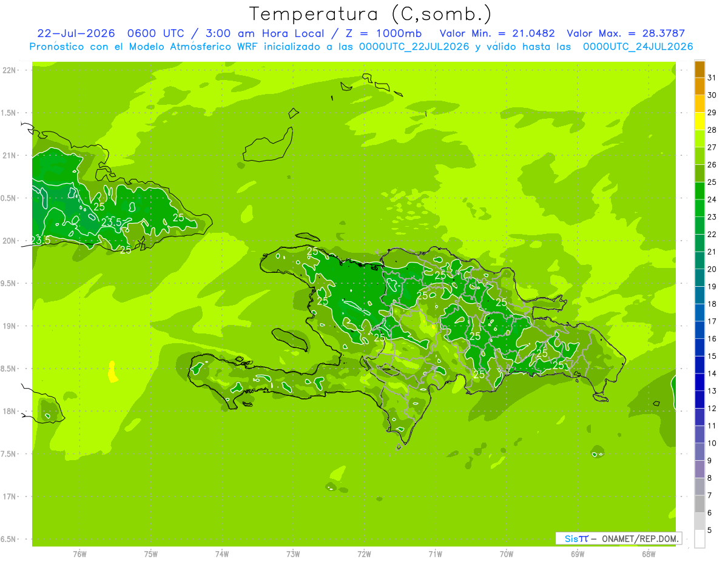Image resolution: width=728 pixels, height=562 pixels.
Task: Click the orange 29–30 colorbar segment
Action: (699, 104)
